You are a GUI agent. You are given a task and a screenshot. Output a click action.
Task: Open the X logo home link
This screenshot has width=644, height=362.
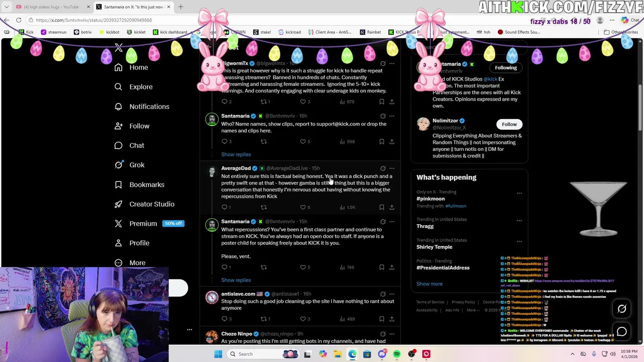point(119,48)
